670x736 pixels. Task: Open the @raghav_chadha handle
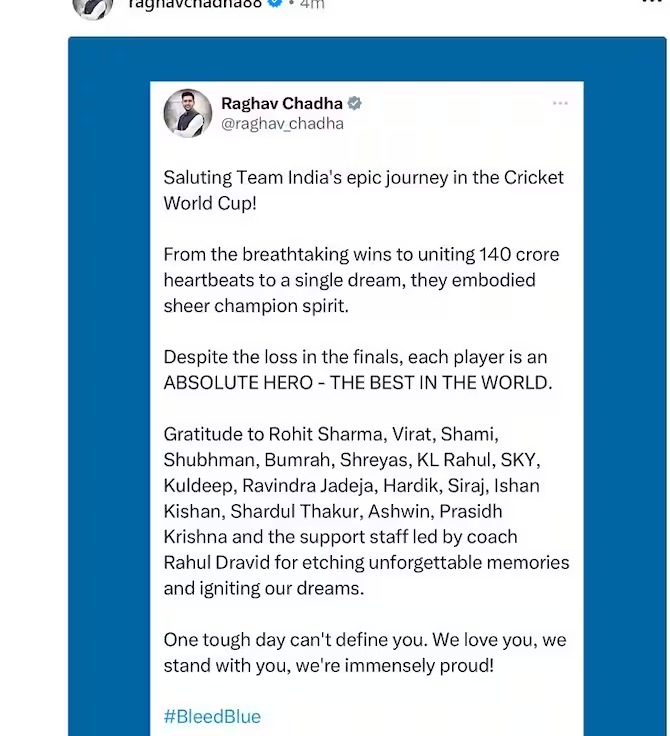click(x=282, y=124)
